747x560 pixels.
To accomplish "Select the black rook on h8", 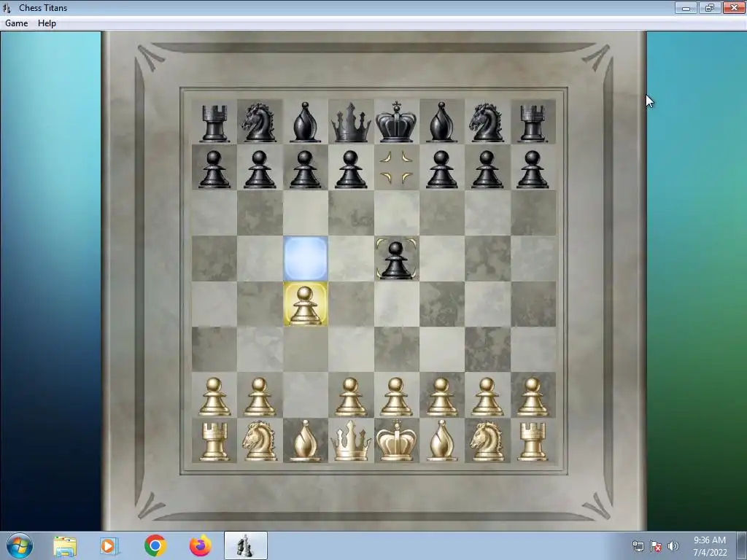I will 533,123.
